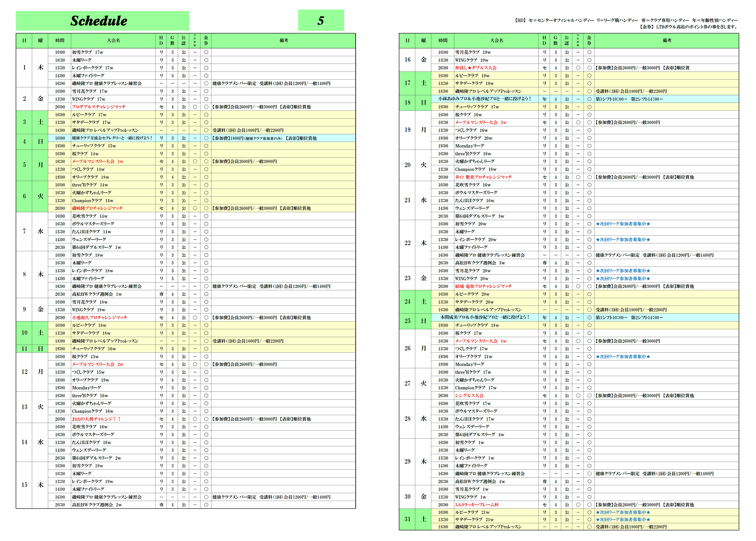Viewport: 756px width, 541px height.
Task: Select 初雪クラブ 17w on day 1
Action: (x=88, y=52)
